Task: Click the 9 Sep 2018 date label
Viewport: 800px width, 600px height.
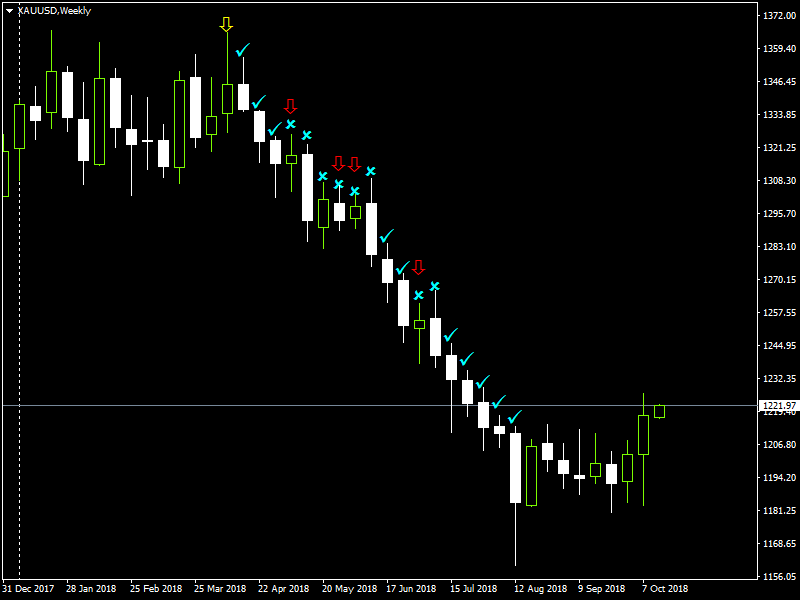Action: tap(602, 588)
